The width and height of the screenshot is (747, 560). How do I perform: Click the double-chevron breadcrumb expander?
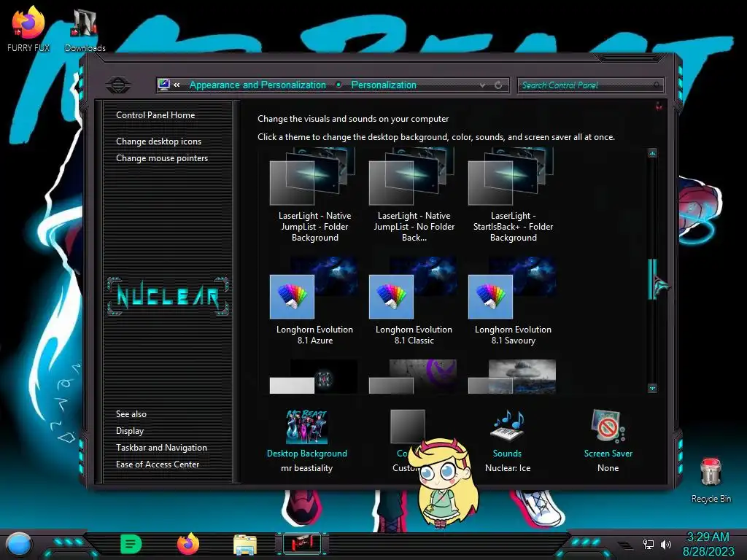coord(177,85)
